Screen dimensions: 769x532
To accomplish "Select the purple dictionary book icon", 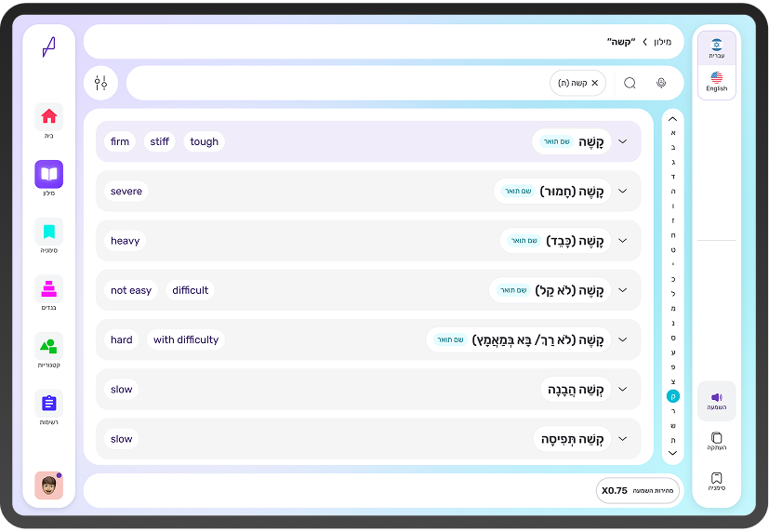I will pos(48,174).
